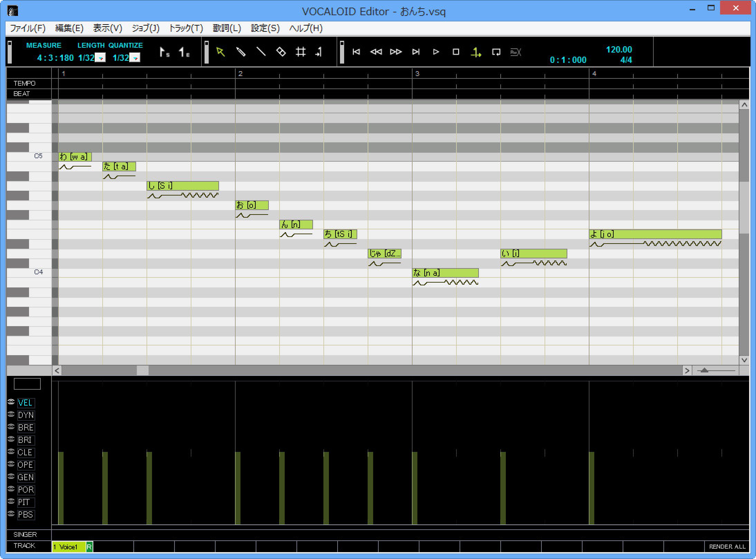Screen dimensions: 756x559
Task: Click the note cursor end icon
Action: pos(319,52)
